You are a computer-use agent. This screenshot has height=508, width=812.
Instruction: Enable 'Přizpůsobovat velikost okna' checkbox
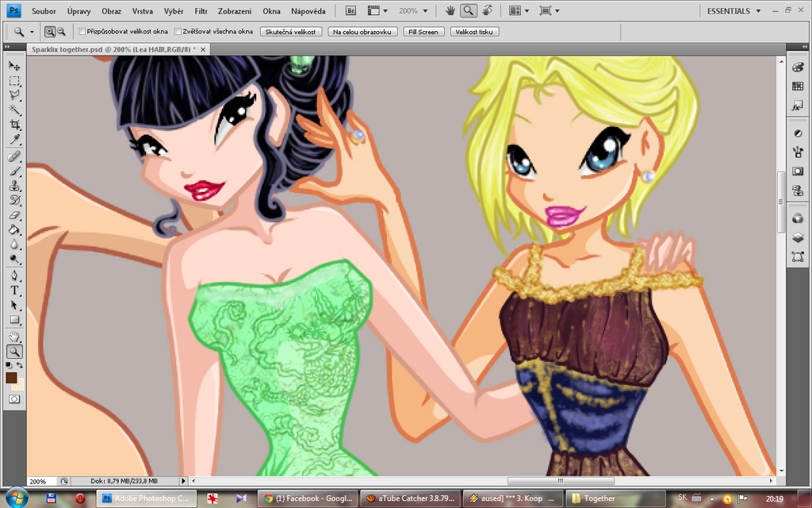point(82,32)
